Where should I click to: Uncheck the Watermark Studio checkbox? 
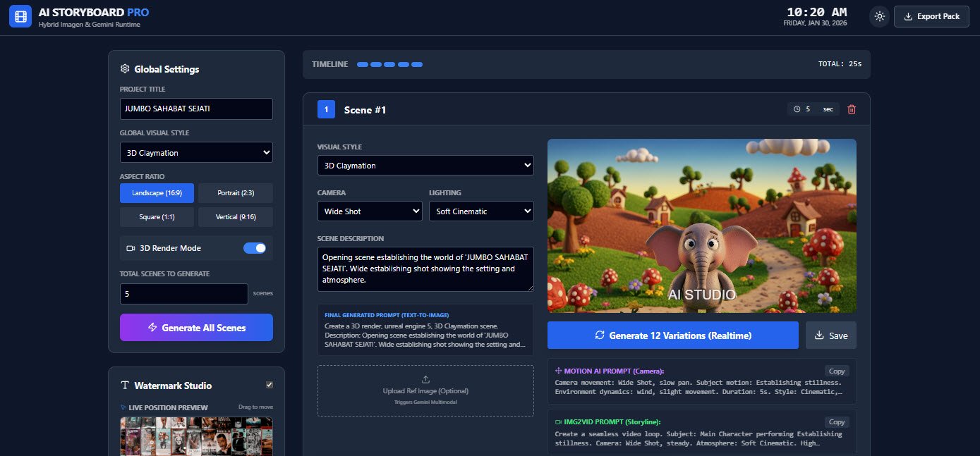point(269,385)
